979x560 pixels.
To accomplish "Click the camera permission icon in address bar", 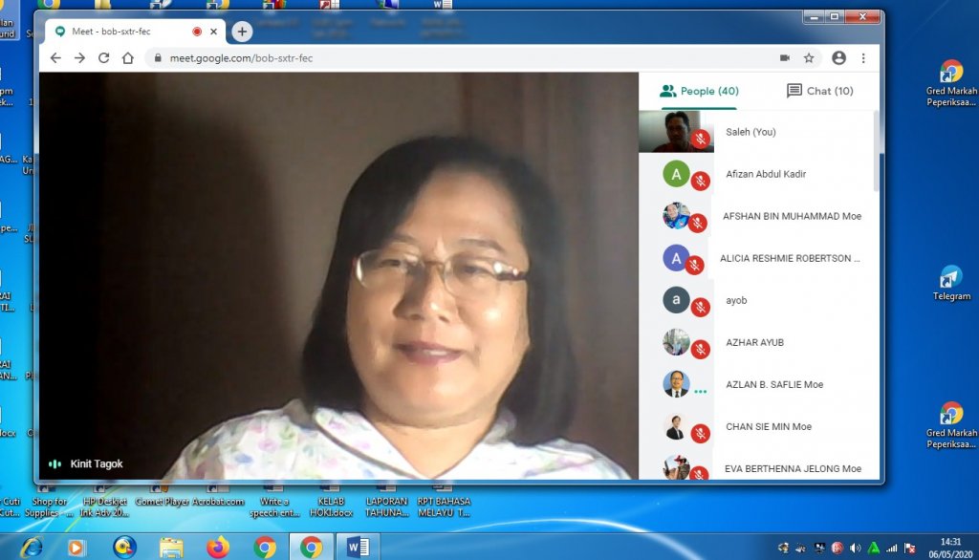I will tap(784, 58).
